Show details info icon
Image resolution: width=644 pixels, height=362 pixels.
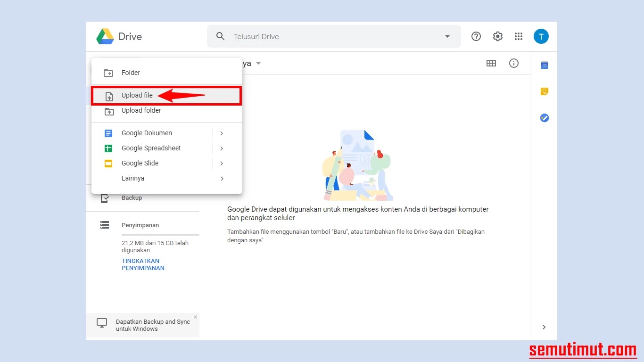(514, 63)
